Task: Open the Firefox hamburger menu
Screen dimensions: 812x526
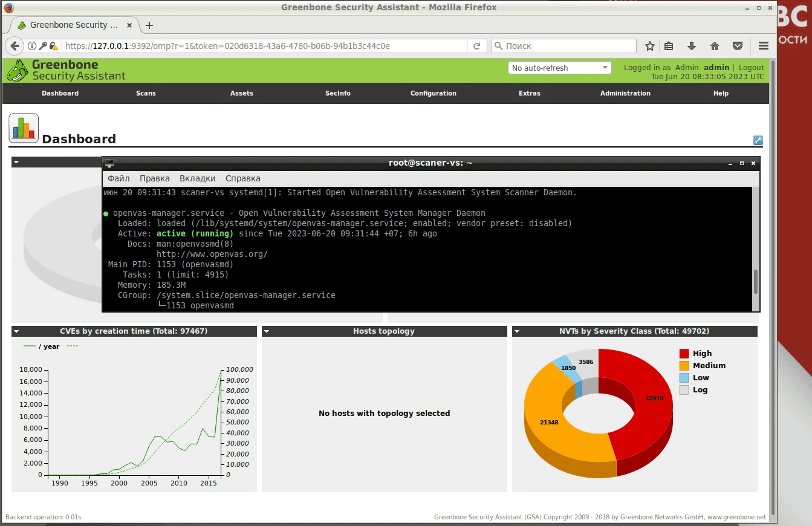Action: coord(763,46)
